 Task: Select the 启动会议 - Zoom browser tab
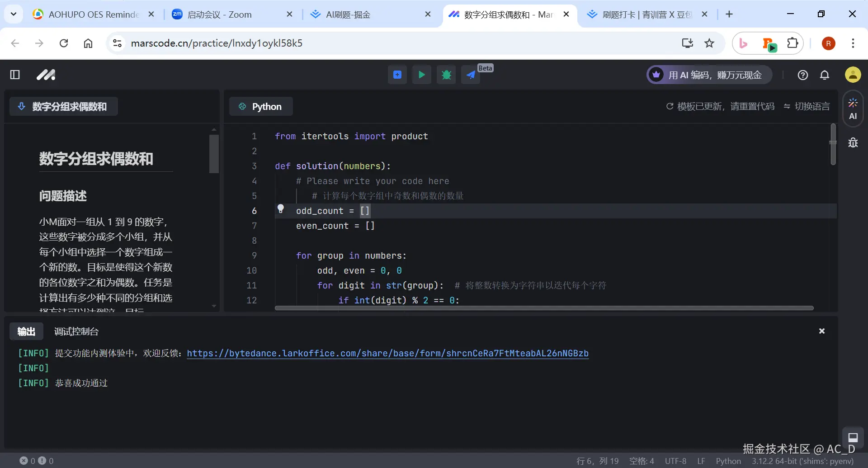(x=220, y=14)
